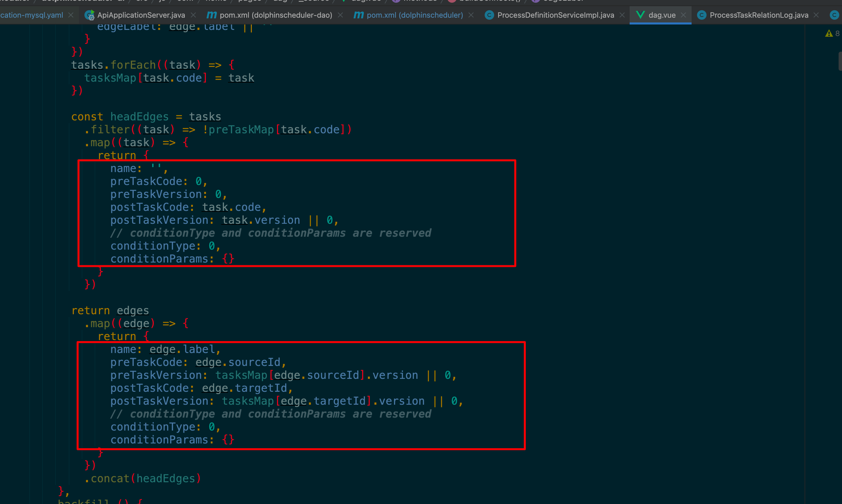Image resolution: width=842 pixels, height=504 pixels.
Task: Click the Vue icon on dag.vue tab
Action: [640, 15]
